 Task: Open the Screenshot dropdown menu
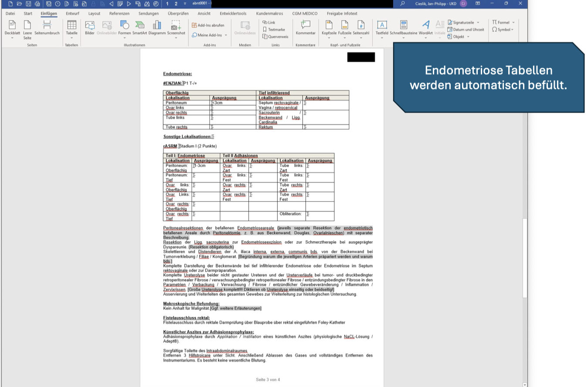coord(176,38)
